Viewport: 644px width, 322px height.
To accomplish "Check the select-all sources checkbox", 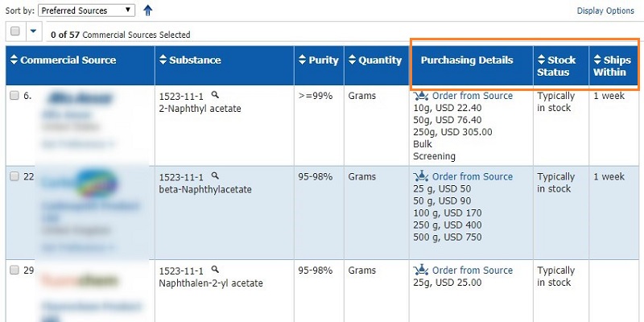I will [x=14, y=31].
